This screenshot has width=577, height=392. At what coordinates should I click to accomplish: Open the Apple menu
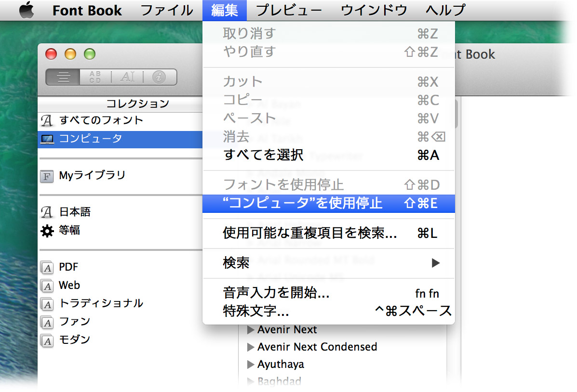click(x=27, y=10)
